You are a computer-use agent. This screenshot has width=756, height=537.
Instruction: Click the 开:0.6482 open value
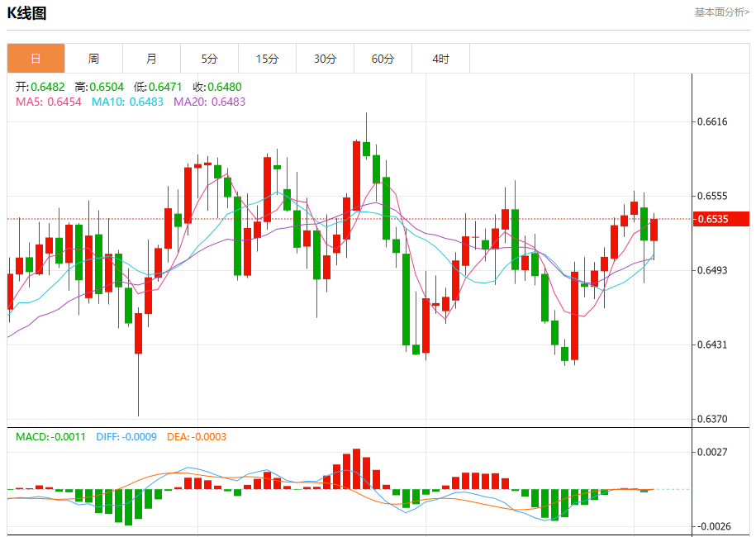40,87
